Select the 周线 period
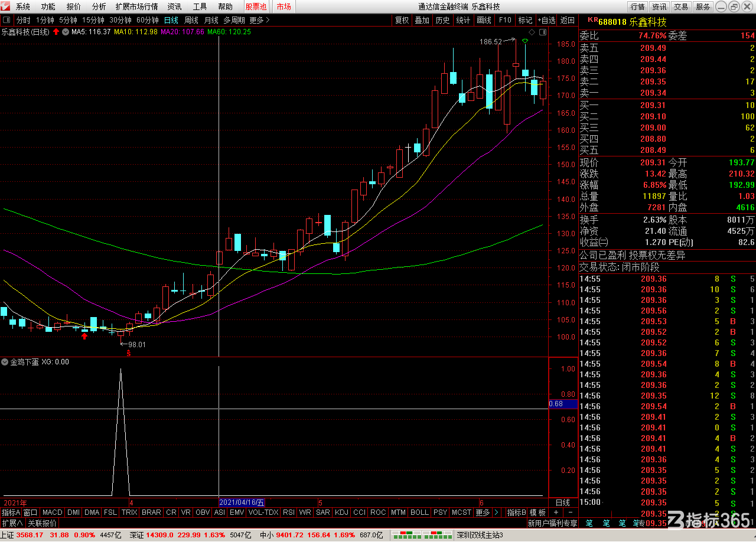 [191, 20]
